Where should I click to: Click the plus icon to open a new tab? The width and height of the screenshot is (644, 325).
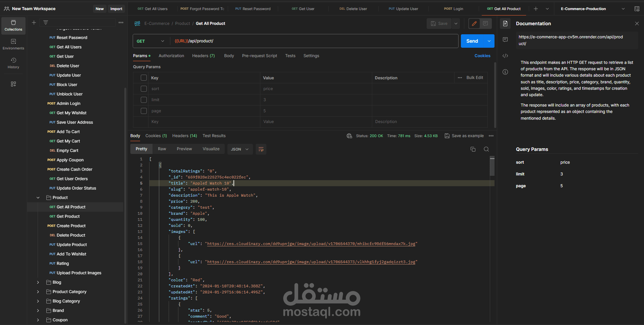(x=536, y=9)
